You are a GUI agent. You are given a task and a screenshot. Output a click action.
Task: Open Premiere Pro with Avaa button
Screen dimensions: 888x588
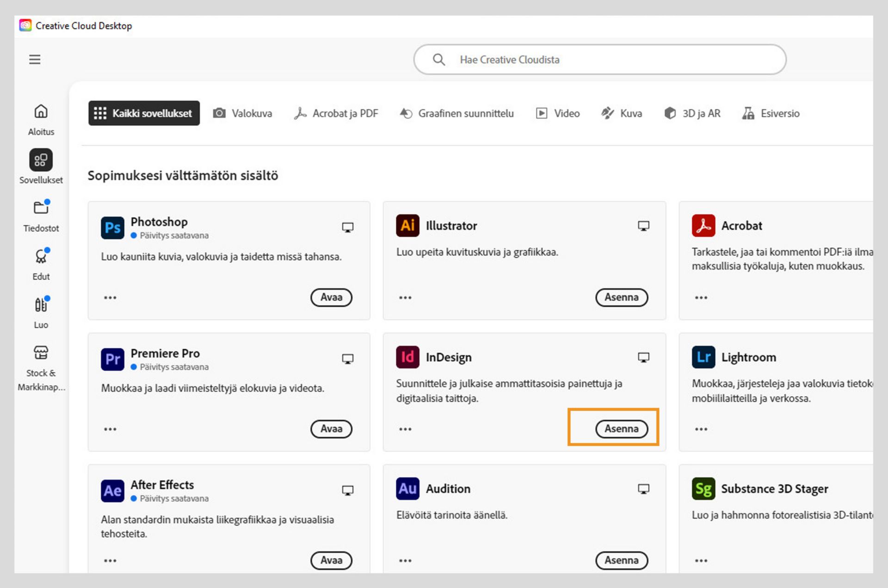[331, 429]
